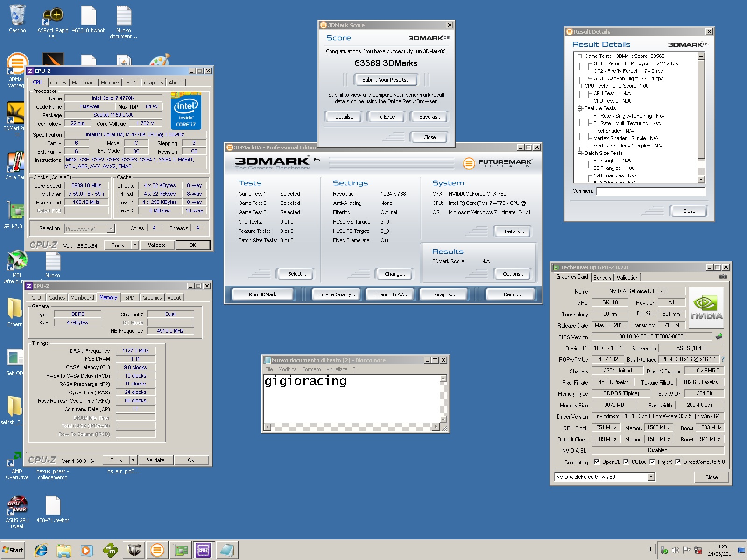This screenshot has width=747, height=560.
Task: Open the GPU selection dropdown in GPU-Z
Action: point(651,477)
